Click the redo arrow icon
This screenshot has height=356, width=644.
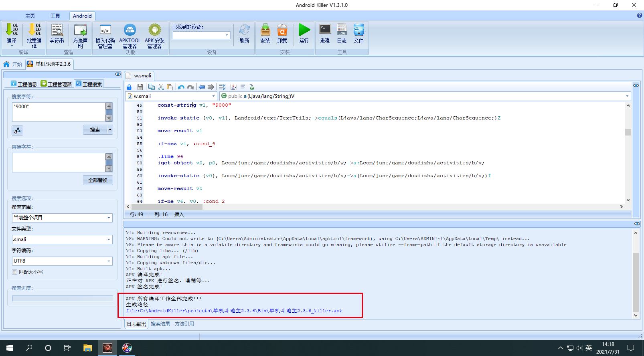click(x=190, y=87)
